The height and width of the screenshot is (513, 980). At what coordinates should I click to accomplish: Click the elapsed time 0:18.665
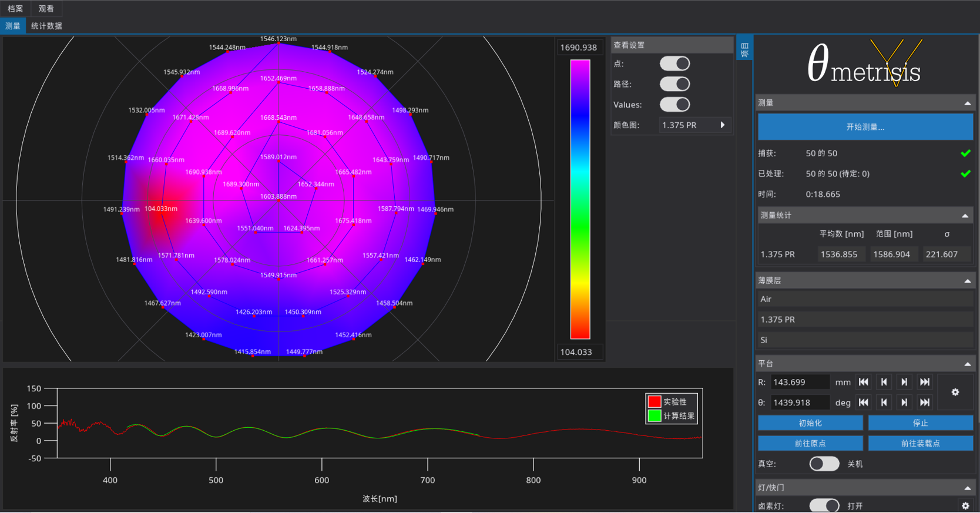point(823,195)
